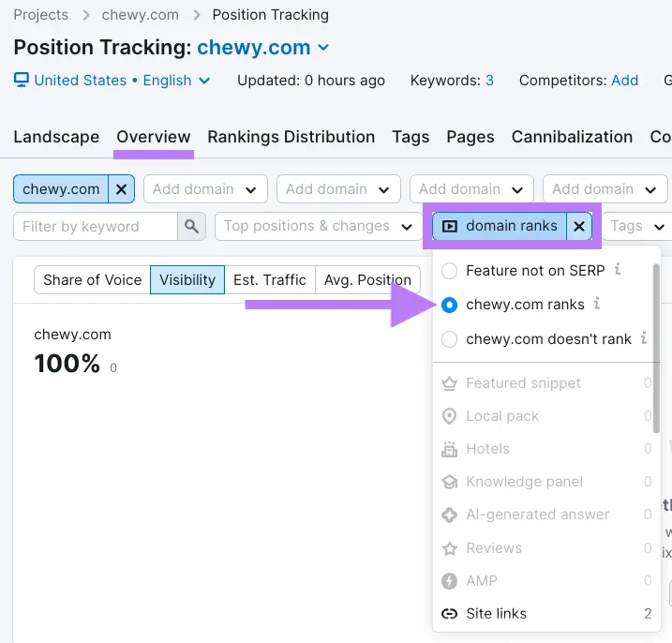Switch metric to Est. Traffic
This screenshot has height=643, width=672.
pos(270,280)
